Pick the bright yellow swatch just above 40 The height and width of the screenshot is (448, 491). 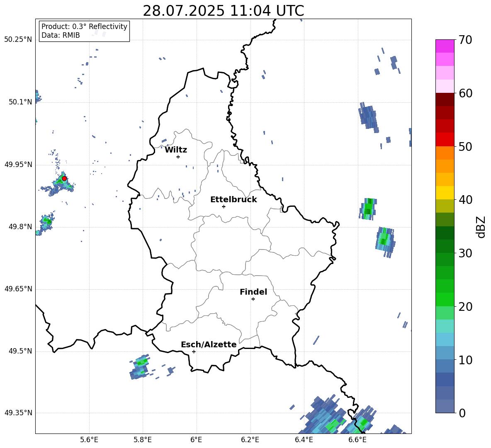[445, 193]
